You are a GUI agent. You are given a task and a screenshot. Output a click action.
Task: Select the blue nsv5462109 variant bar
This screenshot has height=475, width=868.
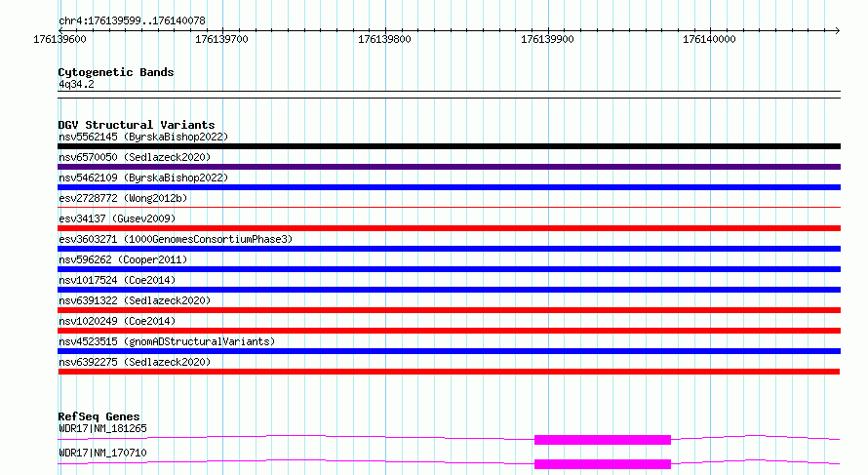[449, 187]
